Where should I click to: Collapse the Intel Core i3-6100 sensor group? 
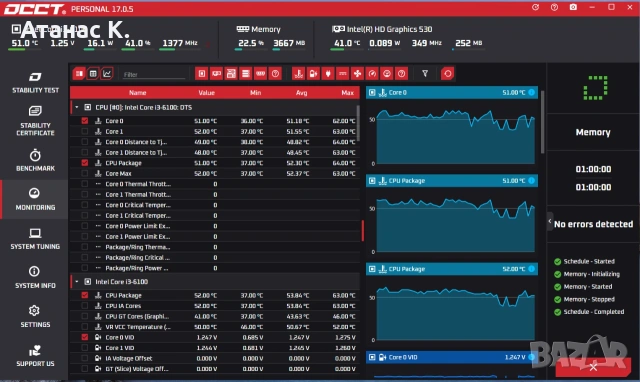pyautogui.click(x=77, y=282)
